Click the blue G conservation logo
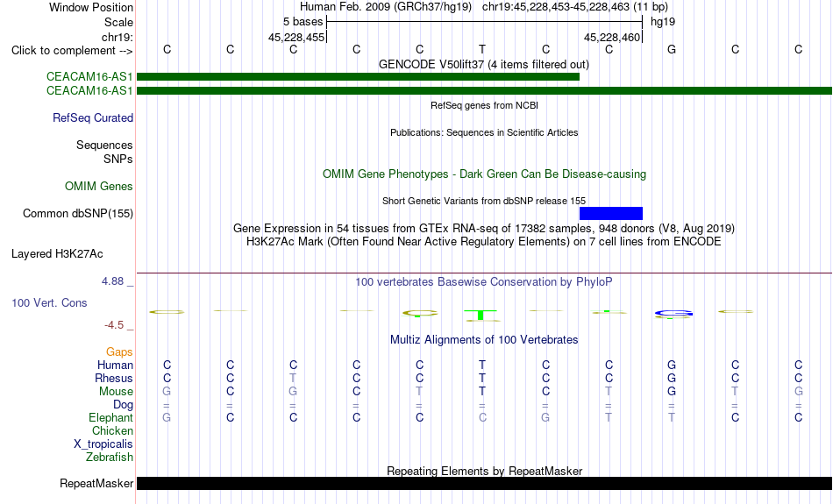833x504 pixels. click(673, 315)
